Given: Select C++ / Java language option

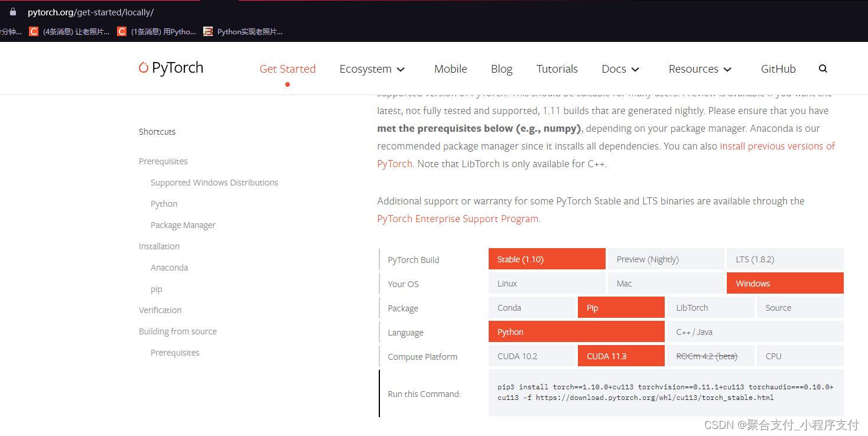Looking at the screenshot, I should coord(755,331).
